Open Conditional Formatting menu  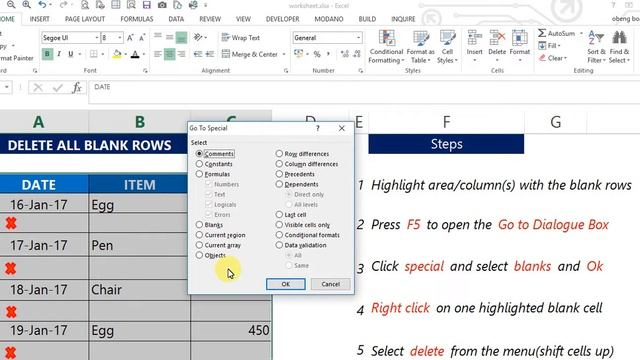pyautogui.click(x=386, y=47)
